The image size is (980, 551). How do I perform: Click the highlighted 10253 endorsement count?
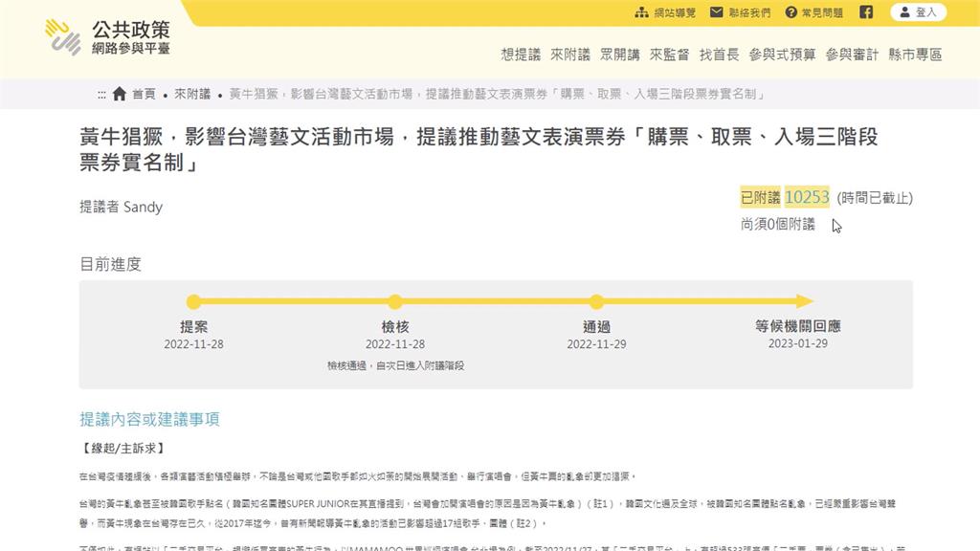[x=806, y=198]
